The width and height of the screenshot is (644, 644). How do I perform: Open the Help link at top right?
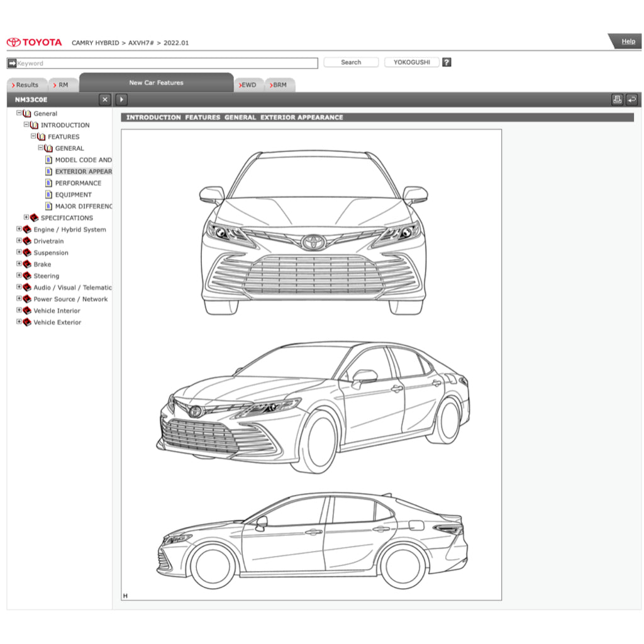tap(628, 41)
